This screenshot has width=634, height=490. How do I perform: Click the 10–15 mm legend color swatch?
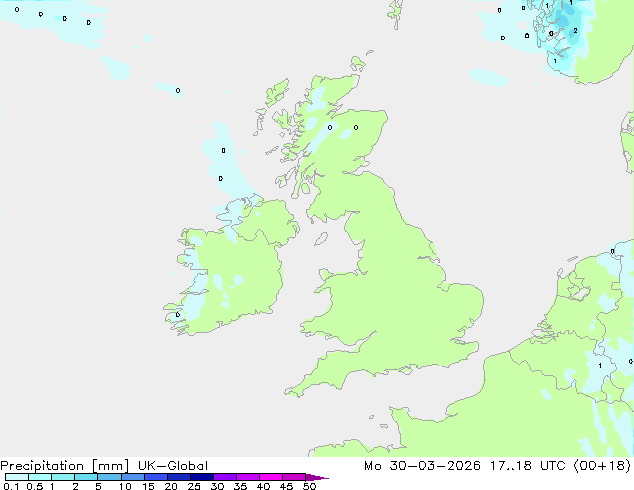tap(132, 477)
